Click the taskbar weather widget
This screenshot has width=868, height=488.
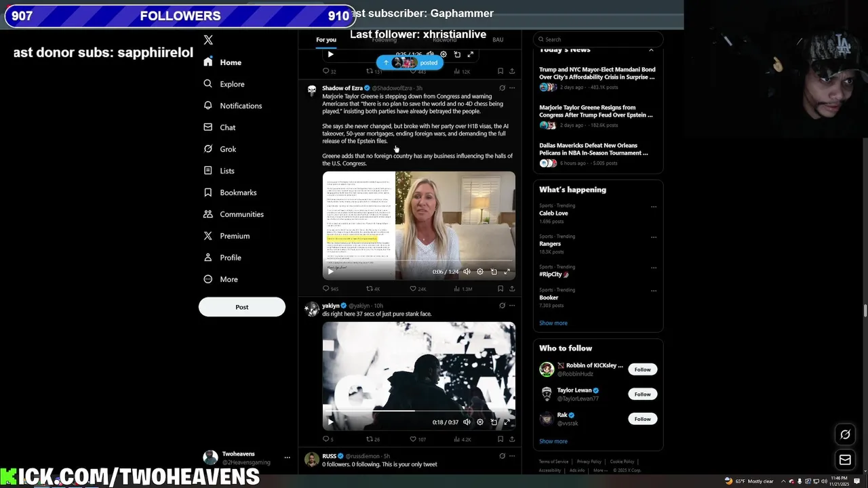[x=749, y=481]
